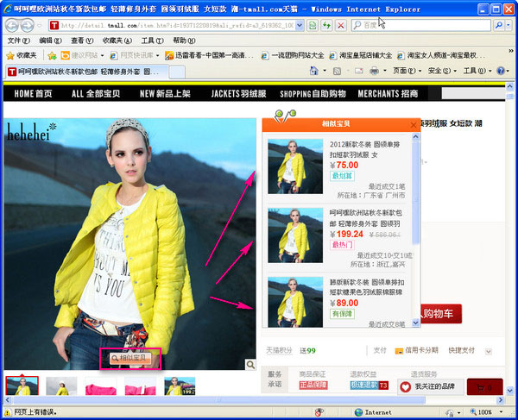Open the 帮助(H) menu

pyautogui.click(x=184, y=41)
